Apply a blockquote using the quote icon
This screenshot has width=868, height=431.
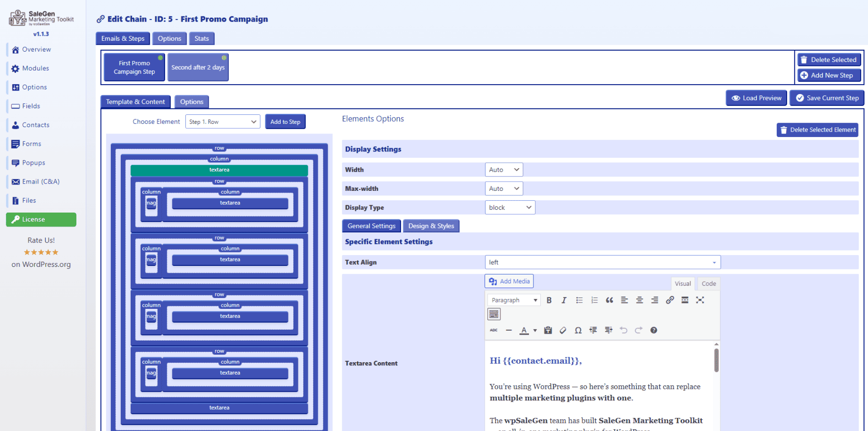tap(609, 300)
